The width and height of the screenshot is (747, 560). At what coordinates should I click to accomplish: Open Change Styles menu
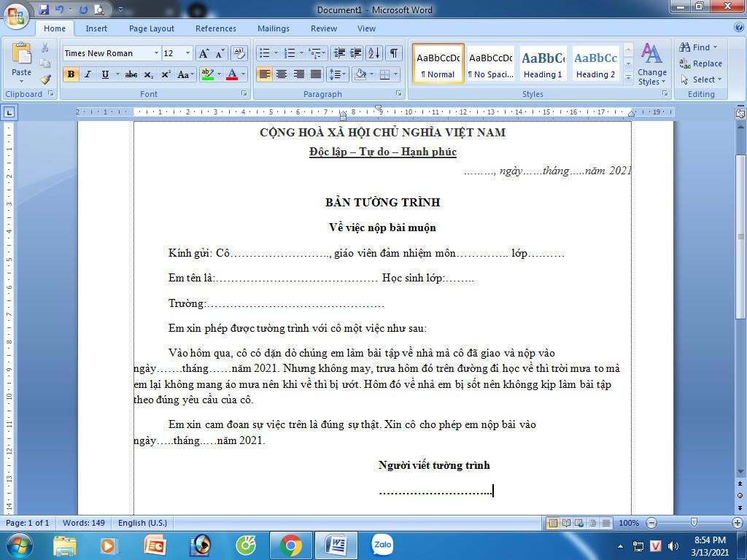pyautogui.click(x=651, y=64)
